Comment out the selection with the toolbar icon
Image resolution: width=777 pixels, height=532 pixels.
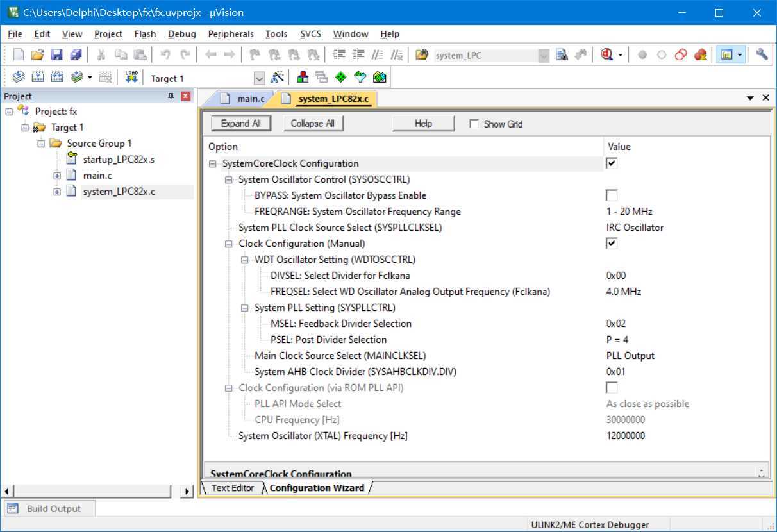(378, 55)
